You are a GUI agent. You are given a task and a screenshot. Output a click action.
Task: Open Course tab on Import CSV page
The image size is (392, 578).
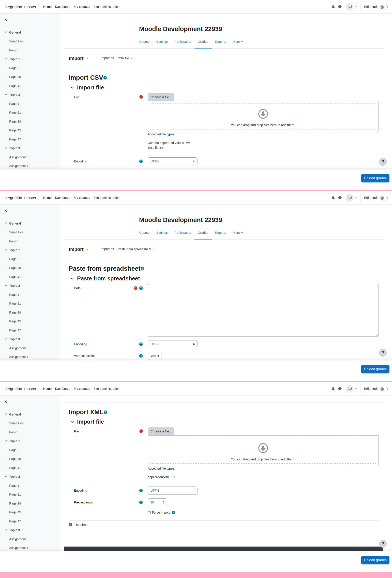click(144, 42)
